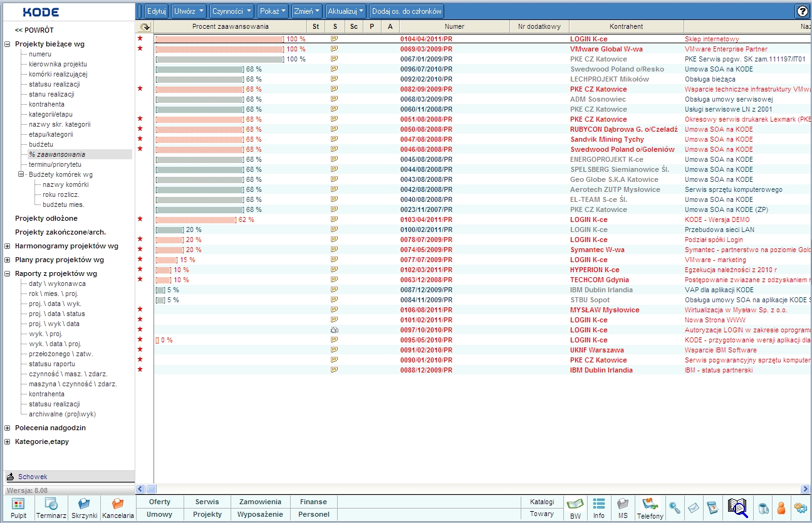Expand Plany pracy projektów wg node

coord(8,260)
